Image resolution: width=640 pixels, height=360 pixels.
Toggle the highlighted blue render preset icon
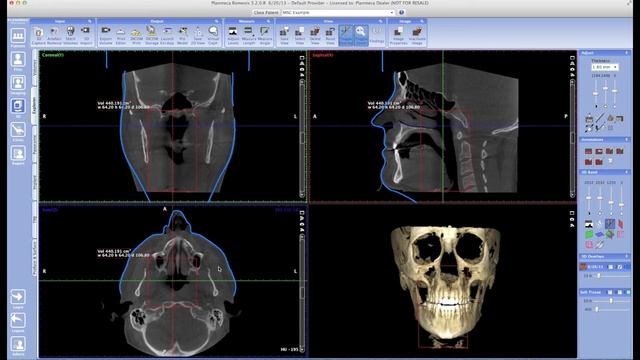pyautogui.click(x=610, y=224)
